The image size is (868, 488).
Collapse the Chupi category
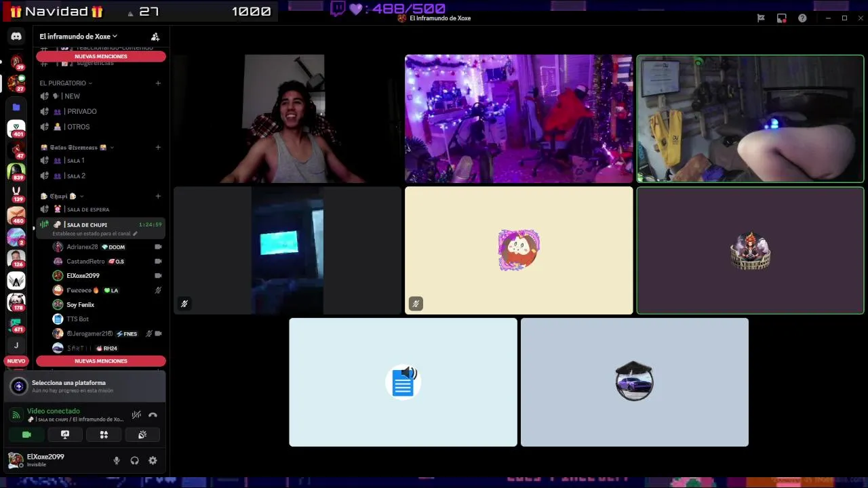point(62,196)
